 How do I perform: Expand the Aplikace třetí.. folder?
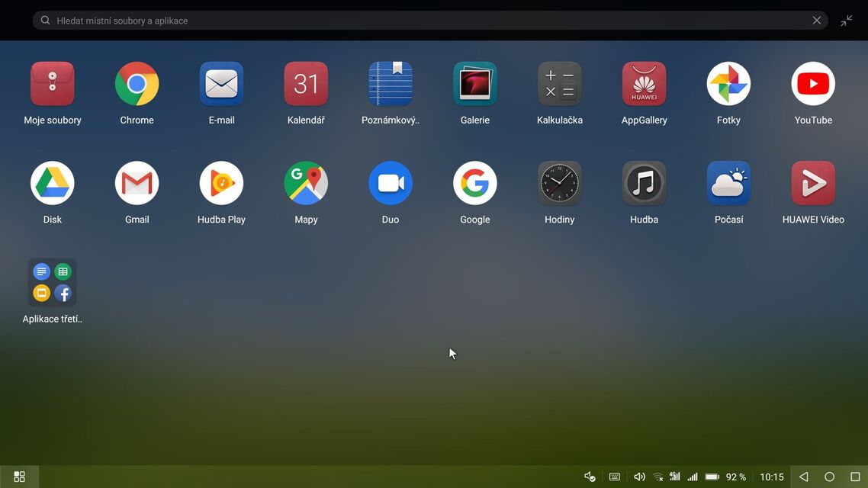(x=53, y=283)
